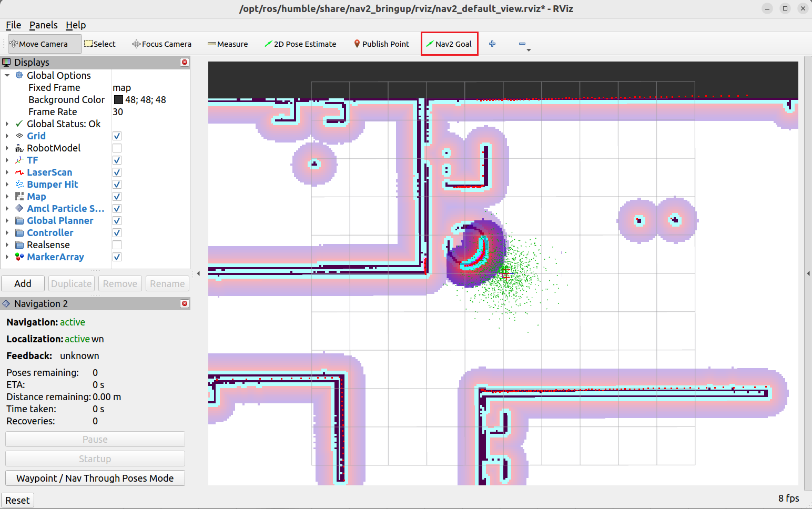Activate the Select tool

click(100, 44)
